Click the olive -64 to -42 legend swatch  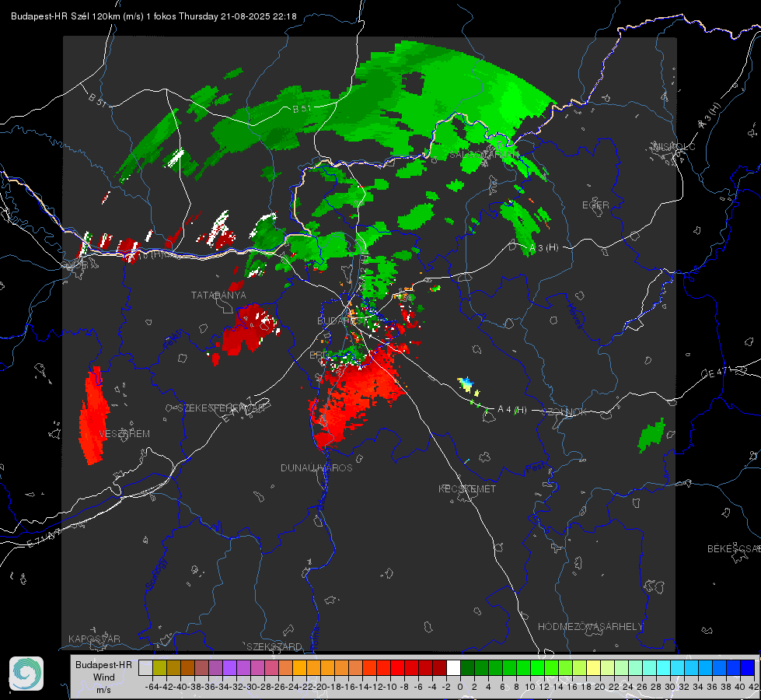coord(159,668)
